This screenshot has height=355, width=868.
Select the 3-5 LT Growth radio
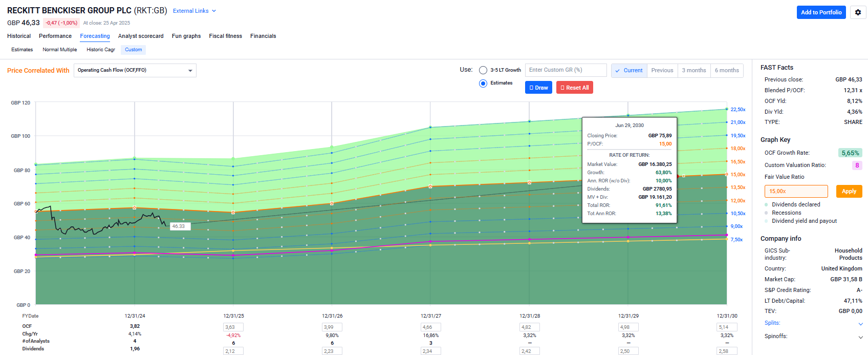click(483, 70)
